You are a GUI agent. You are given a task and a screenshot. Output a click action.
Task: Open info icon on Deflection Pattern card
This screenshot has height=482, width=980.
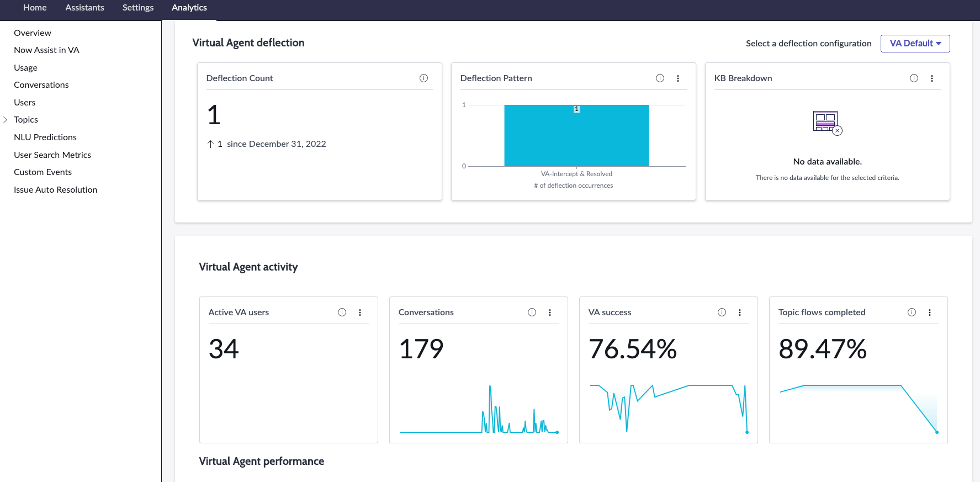(x=660, y=78)
